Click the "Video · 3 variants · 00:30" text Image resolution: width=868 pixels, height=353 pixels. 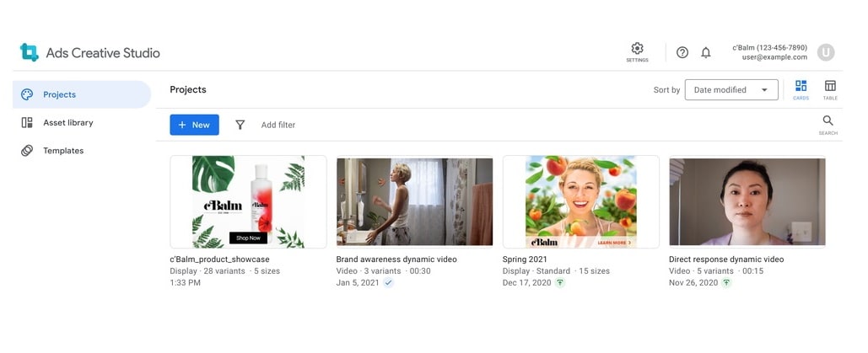(x=383, y=271)
